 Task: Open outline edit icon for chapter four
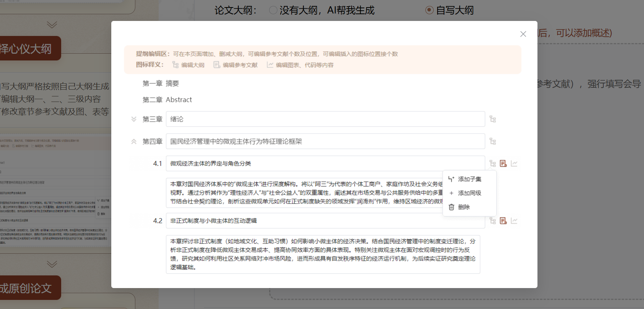(493, 141)
